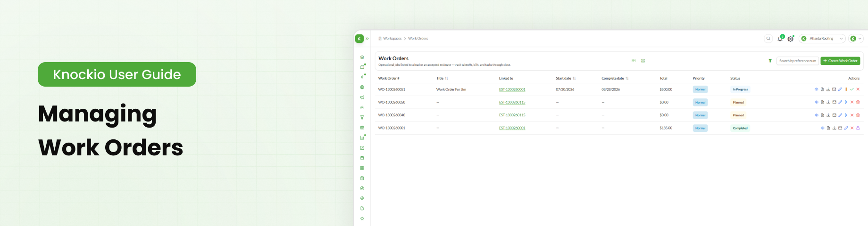Click Create Work Order button
The image size is (868, 226).
point(840,61)
